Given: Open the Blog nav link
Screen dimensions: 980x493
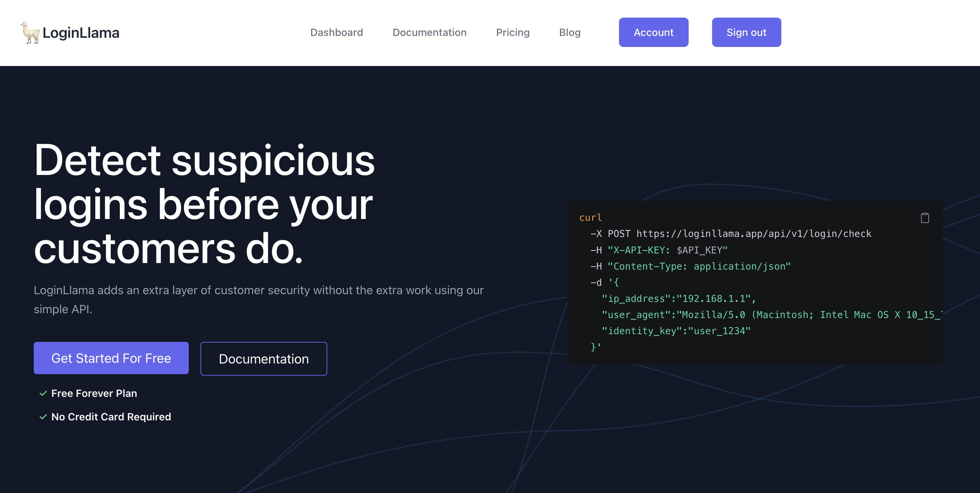Looking at the screenshot, I should coord(570,32).
